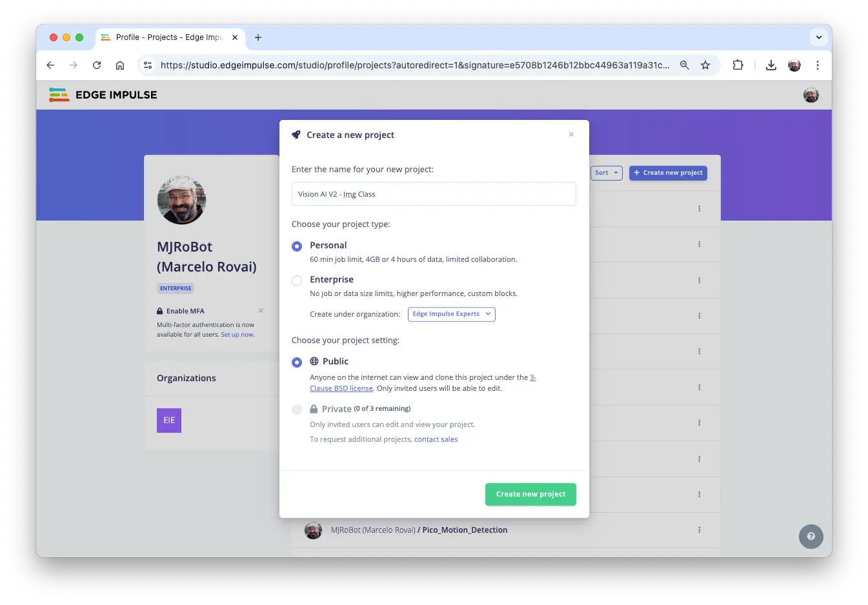The image size is (868, 605).
Task: Expand the Edge Impulse Experts organization dropdown
Action: coord(451,314)
